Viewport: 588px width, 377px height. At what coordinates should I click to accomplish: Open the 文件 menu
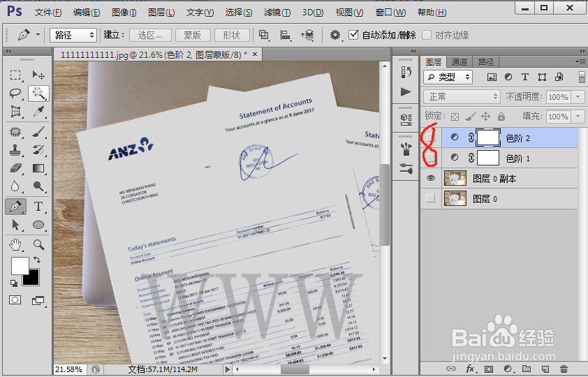[48, 13]
